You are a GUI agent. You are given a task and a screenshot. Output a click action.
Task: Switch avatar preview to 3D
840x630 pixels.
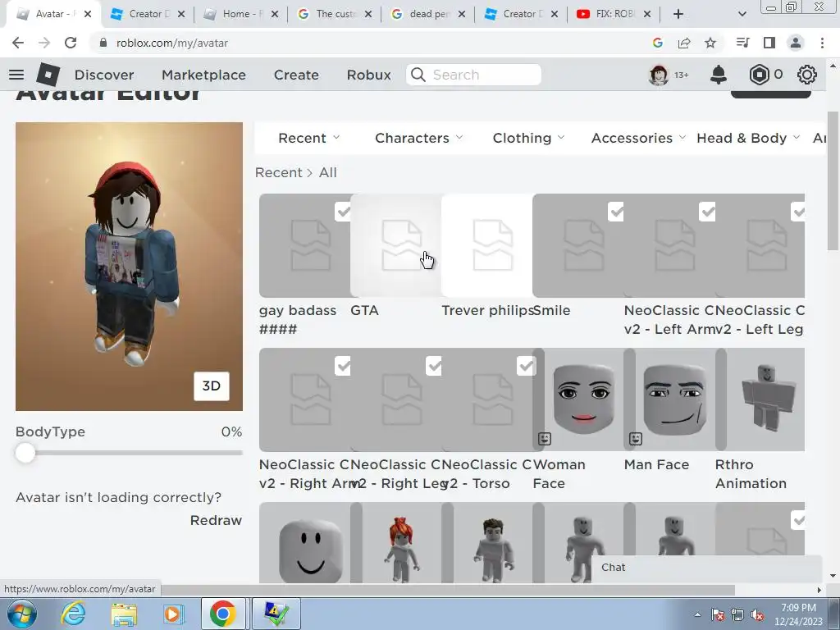coord(211,386)
